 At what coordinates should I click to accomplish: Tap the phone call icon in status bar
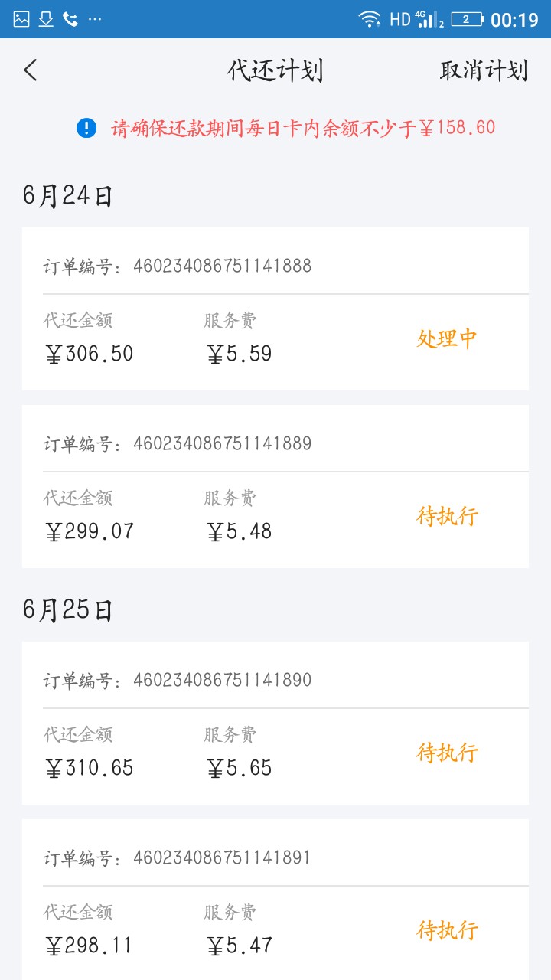click(x=70, y=19)
